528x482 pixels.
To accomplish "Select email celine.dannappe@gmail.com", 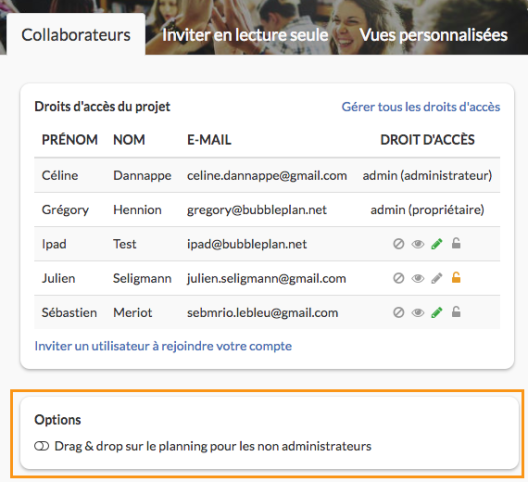I will click(267, 175).
